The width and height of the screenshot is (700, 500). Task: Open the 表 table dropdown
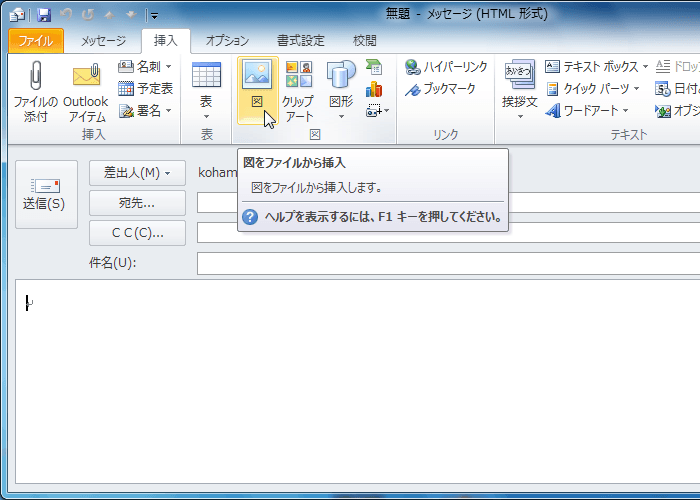(206, 91)
